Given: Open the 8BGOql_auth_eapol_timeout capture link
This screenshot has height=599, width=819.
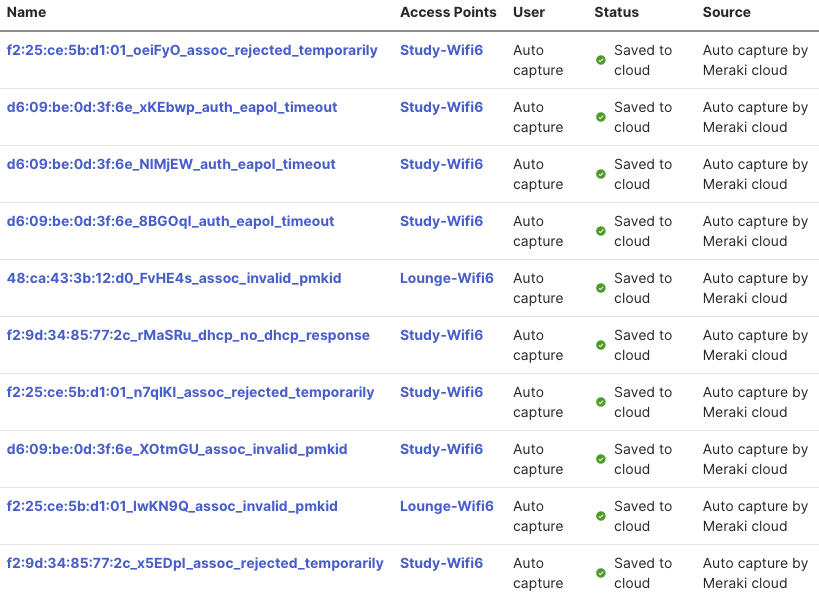Looking at the screenshot, I should tap(171, 221).
